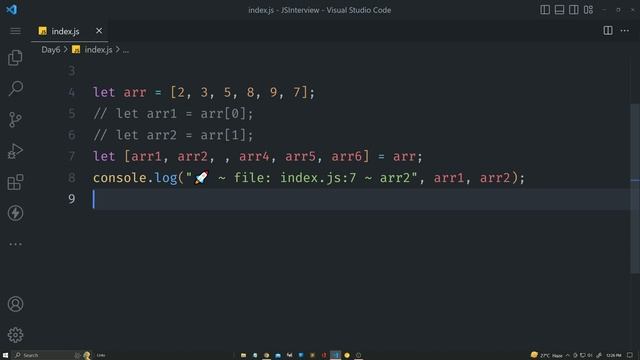Open the Customize Layout control
The image size is (640, 360).
[x=588, y=10]
